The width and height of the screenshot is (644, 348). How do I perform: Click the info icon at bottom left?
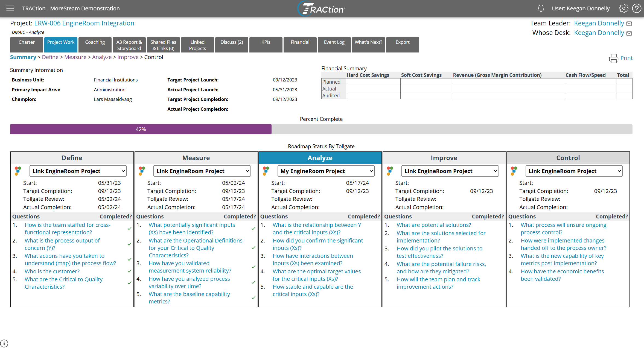4,343
